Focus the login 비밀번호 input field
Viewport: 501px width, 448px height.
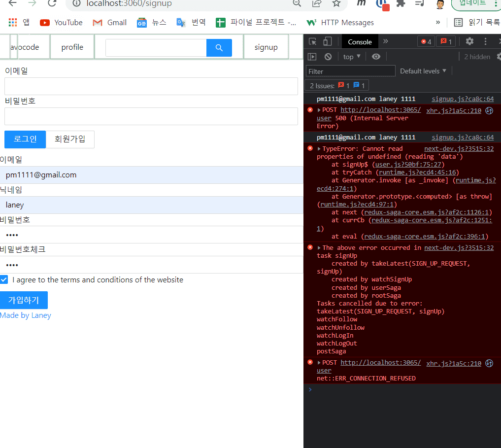[x=151, y=116]
